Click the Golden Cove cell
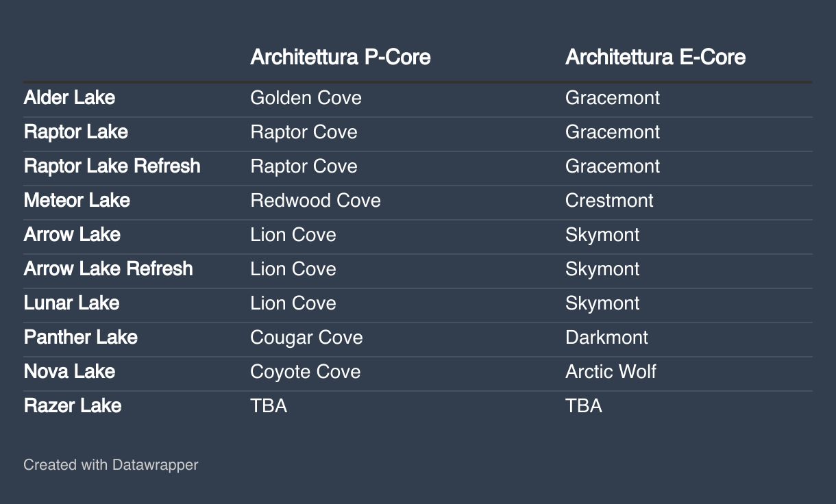Viewport: 836px width, 504px height. [x=306, y=98]
